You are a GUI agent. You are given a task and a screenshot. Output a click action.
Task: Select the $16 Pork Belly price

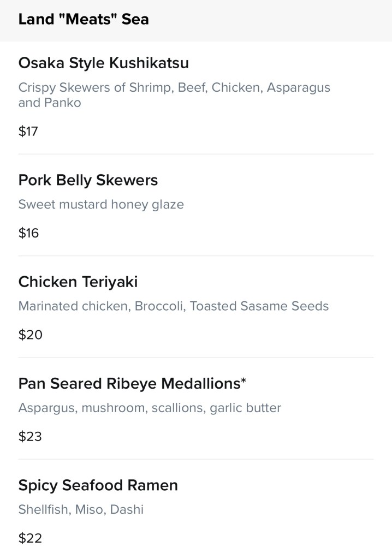point(28,233)
